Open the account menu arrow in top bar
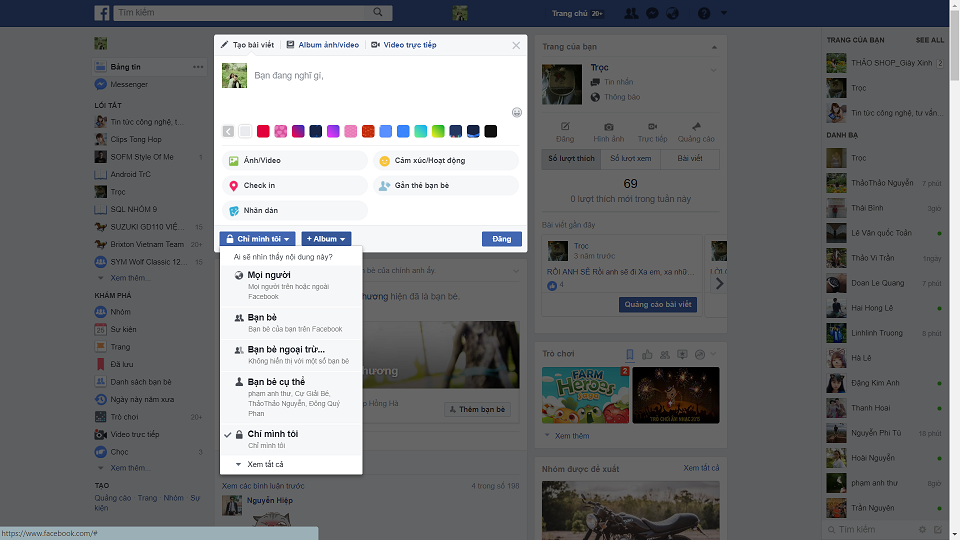The height and width of the screenshot is (540, 960). tap(724, 13)
